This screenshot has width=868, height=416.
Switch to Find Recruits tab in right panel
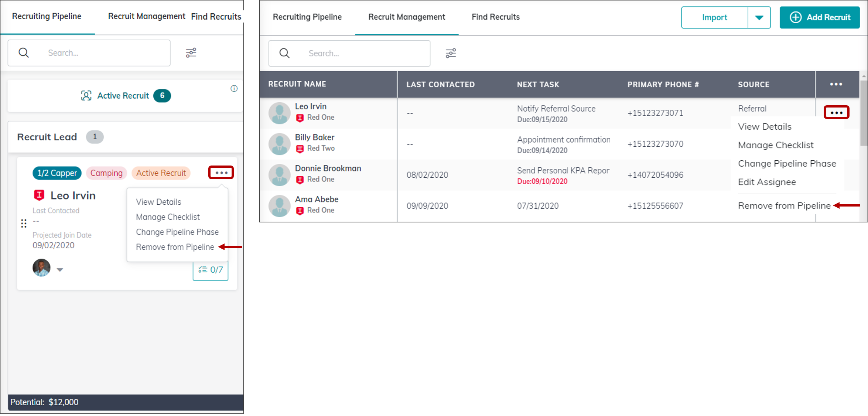(495, 17)
